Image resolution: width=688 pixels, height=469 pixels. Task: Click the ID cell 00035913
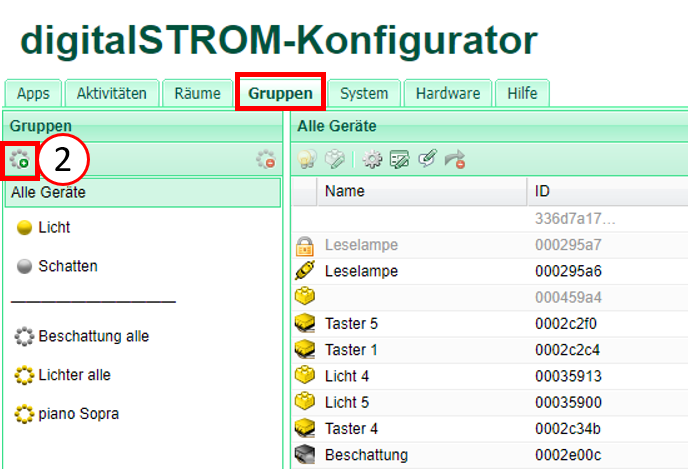click(x=568, y=376)
